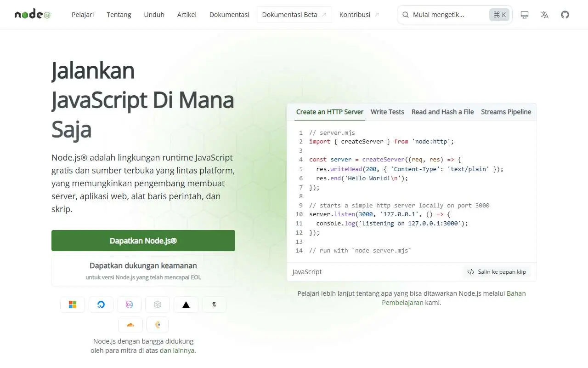The image size is (588, 368).
Task: Open the Cloudflare orange cloud logo
Action: (x=130, y=325)
